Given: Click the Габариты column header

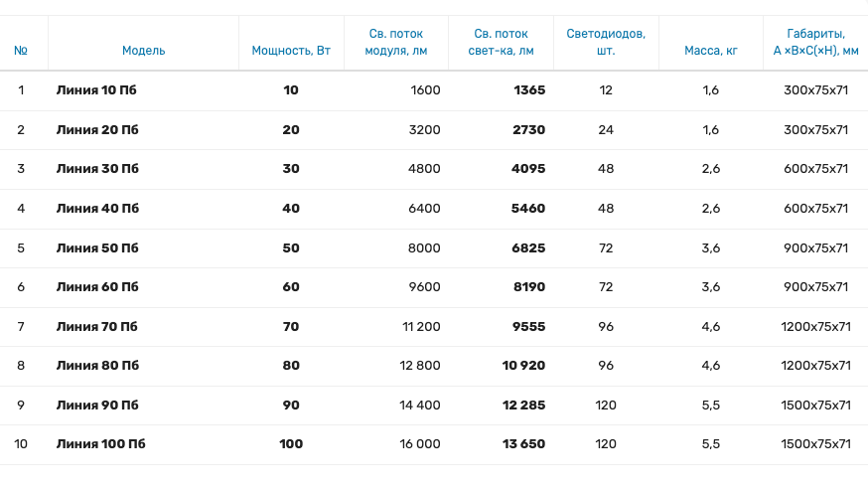Looking at the screenshot, I should [x=815, y=42].
